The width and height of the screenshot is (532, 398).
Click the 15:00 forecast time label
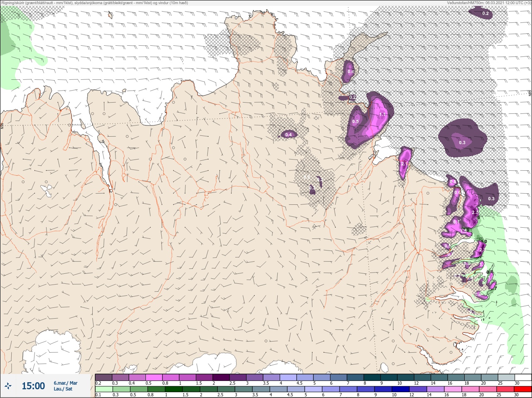[33, 386]
